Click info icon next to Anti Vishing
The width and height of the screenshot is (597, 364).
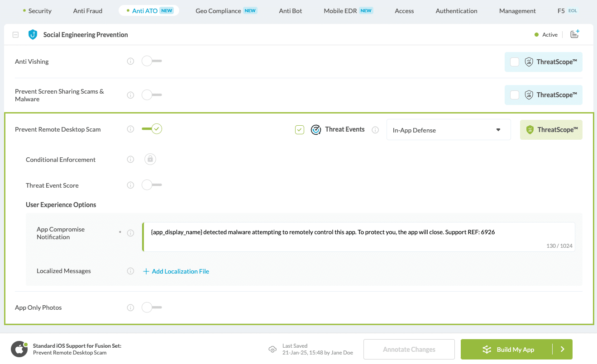pos(130,61)
